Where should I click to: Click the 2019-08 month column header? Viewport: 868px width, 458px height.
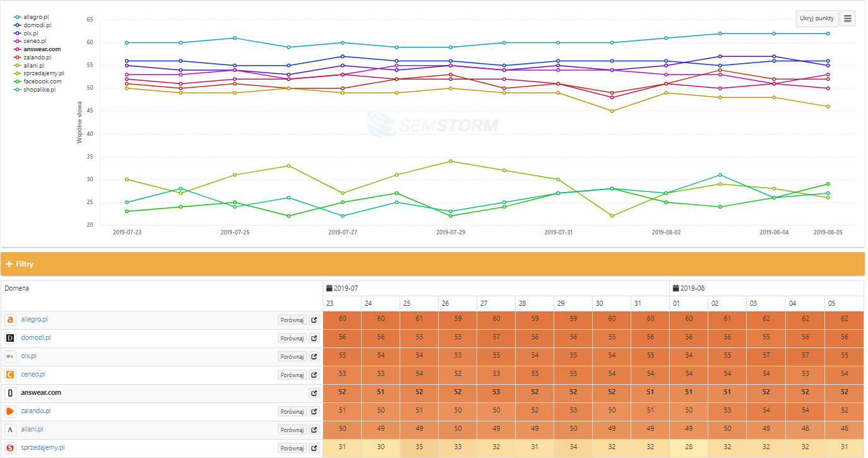click(692, 288)
